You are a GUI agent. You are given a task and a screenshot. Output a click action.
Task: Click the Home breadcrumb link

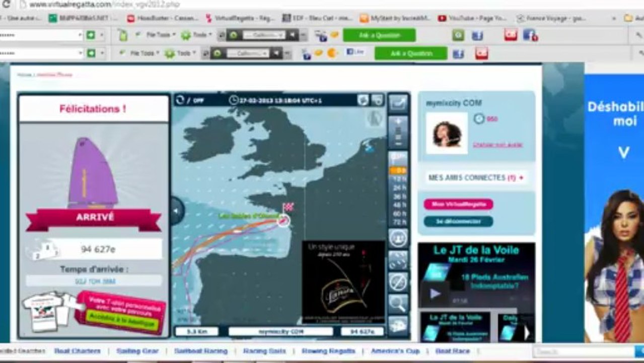24,75
